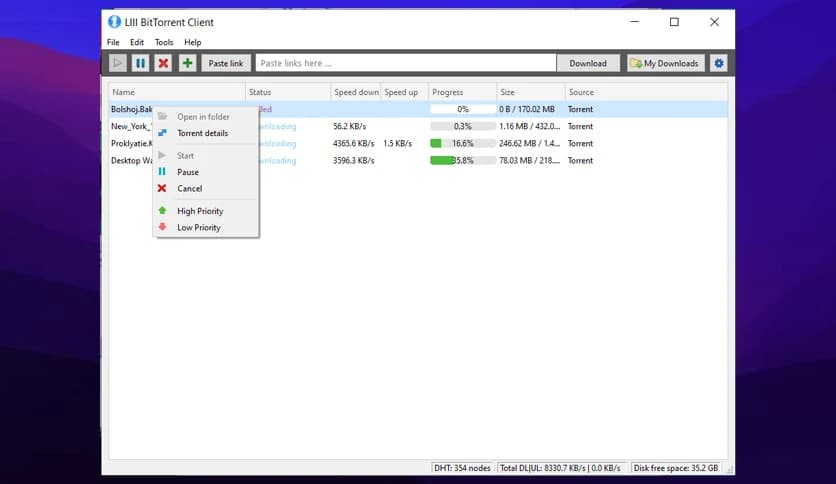Sort by Progress column header
The image size is (836, 484).
pos(463,92)
